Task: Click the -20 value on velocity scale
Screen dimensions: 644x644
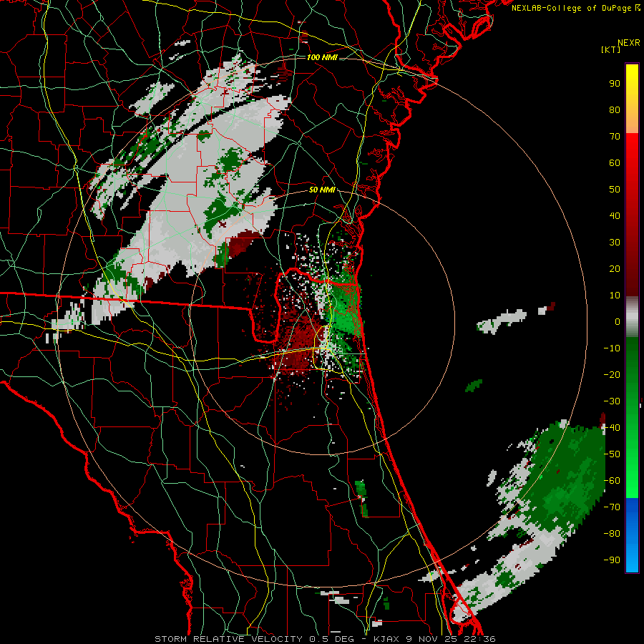Action: point(612,374)
